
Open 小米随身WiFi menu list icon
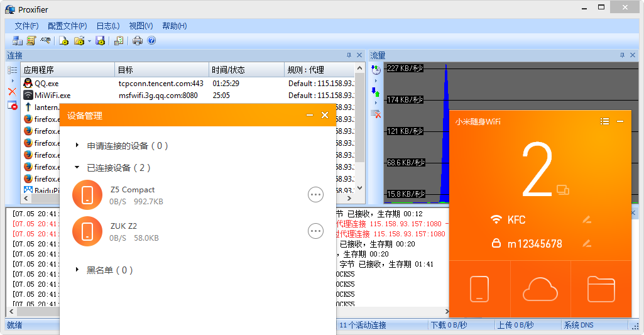tap(604, 121)
